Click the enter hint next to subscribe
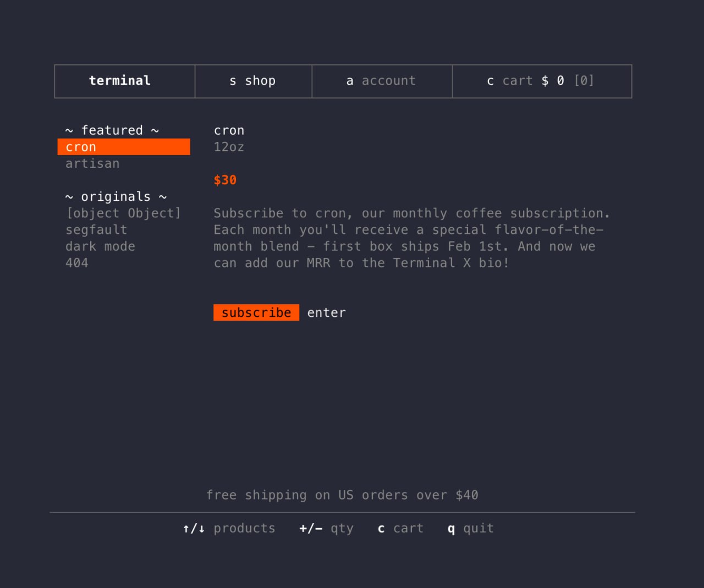The image size is (704, 588). 326,312
